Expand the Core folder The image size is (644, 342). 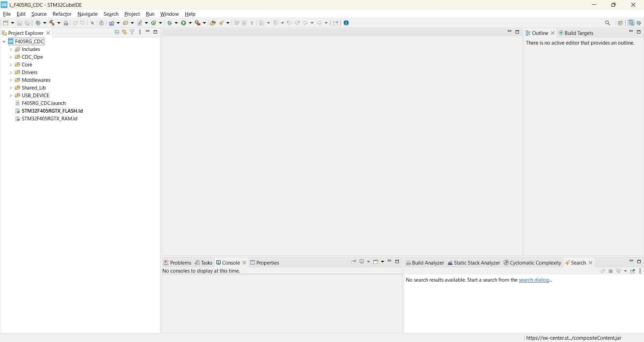(x=11, y=65)
